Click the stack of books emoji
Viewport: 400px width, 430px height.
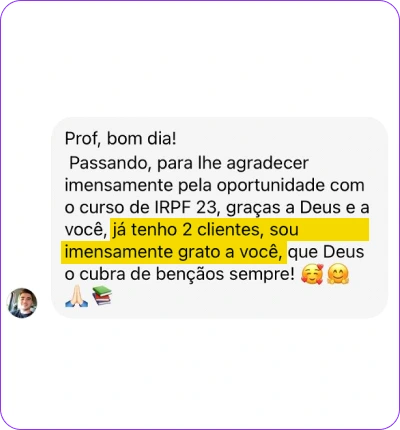click(102, 296)
